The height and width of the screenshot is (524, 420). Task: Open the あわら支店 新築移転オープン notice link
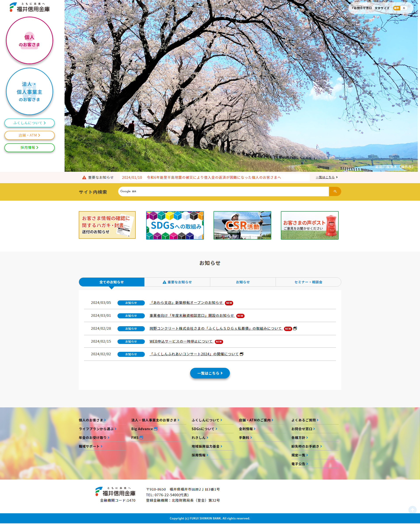[186, 303]
